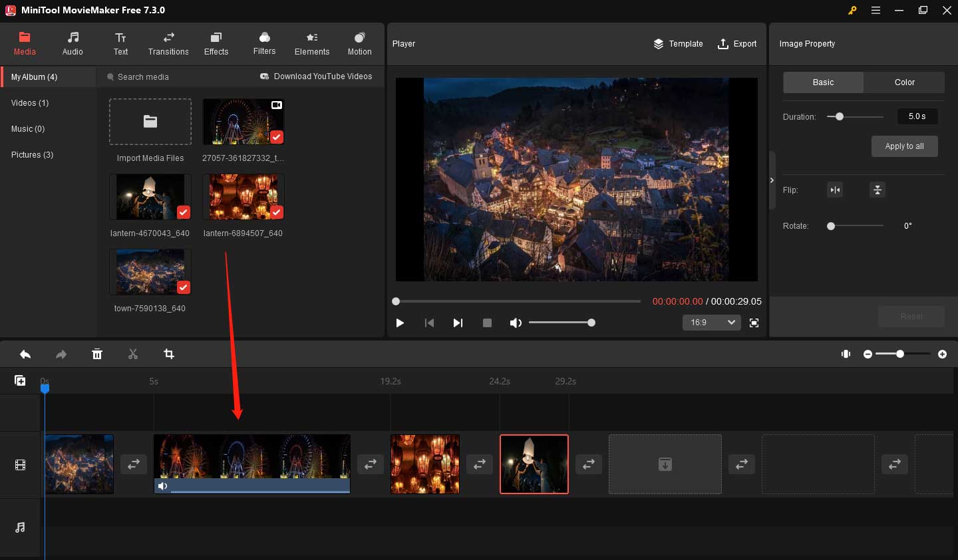The height and width of the screenshot is (560, 958).
Task: Redo the last action
Action: [x=61, y=354]
